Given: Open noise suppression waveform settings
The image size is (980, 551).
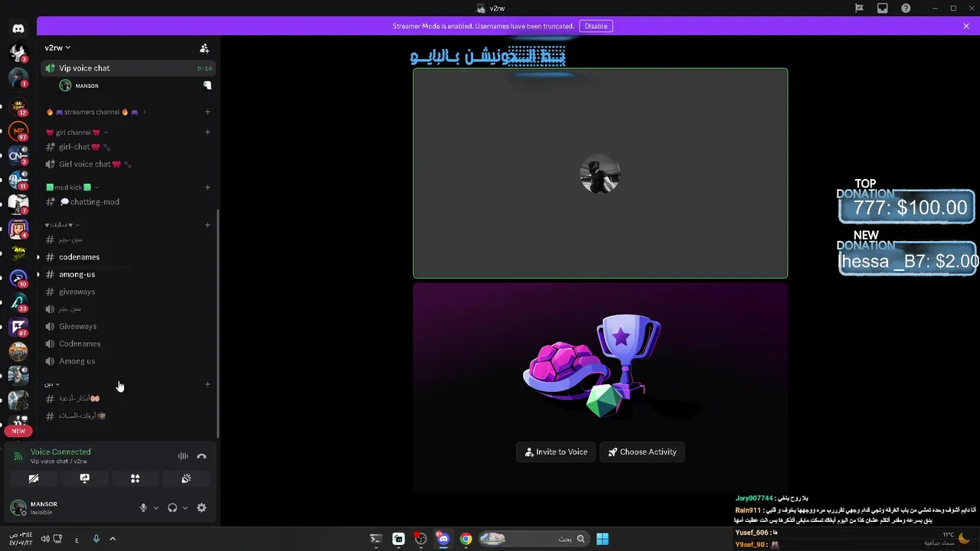Looking at the screenshot, I should [183, 456].
